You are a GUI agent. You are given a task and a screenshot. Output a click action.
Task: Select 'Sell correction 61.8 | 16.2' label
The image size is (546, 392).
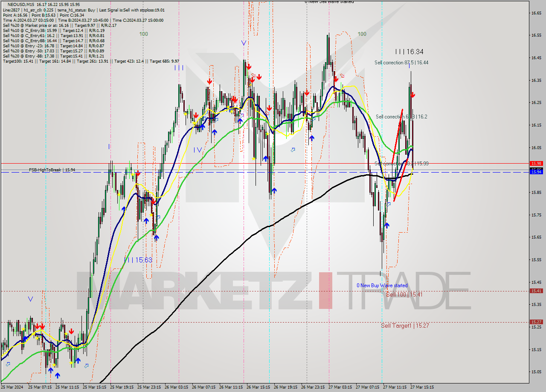[x=401, y=116]
